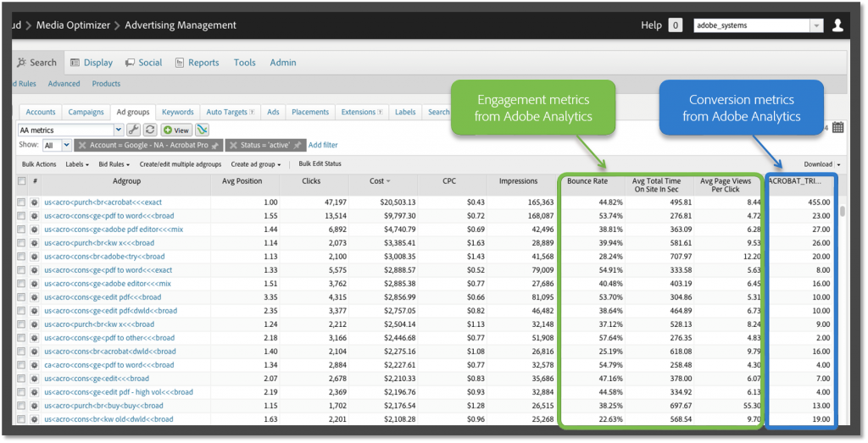Expand the Create ad group dropdown
868x443 pixels.
click(x=256, y=164)
